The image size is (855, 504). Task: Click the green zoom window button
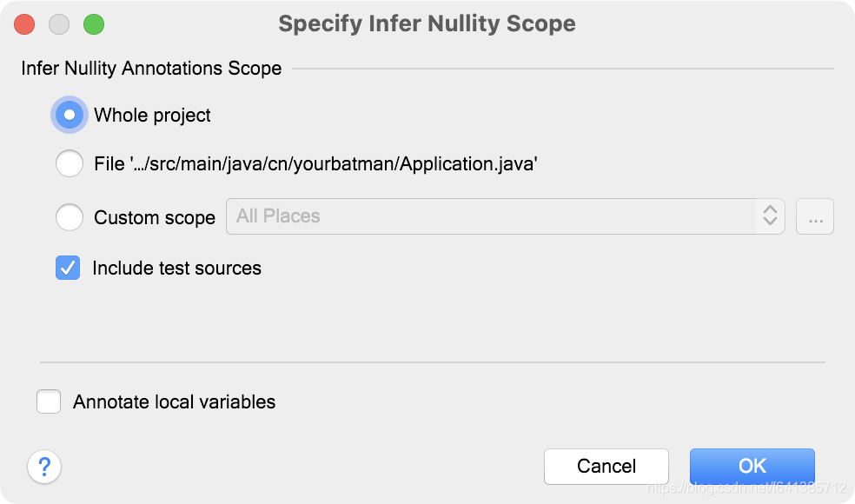pos(94,24)
